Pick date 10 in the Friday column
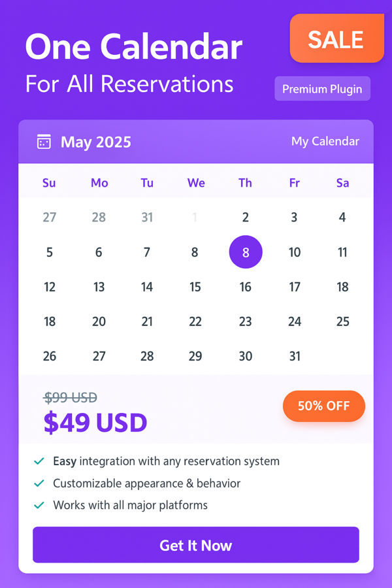392x588 pixels. pyautogui.click(x=295, y=252)
